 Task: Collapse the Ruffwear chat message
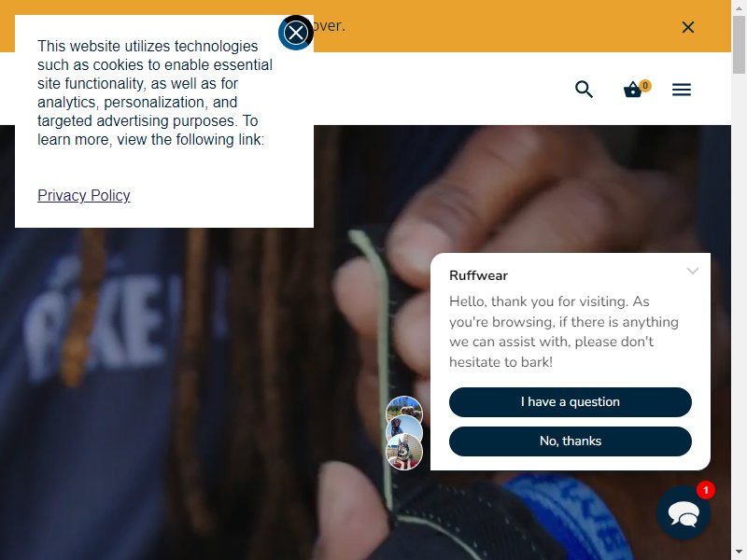point(693,271)
